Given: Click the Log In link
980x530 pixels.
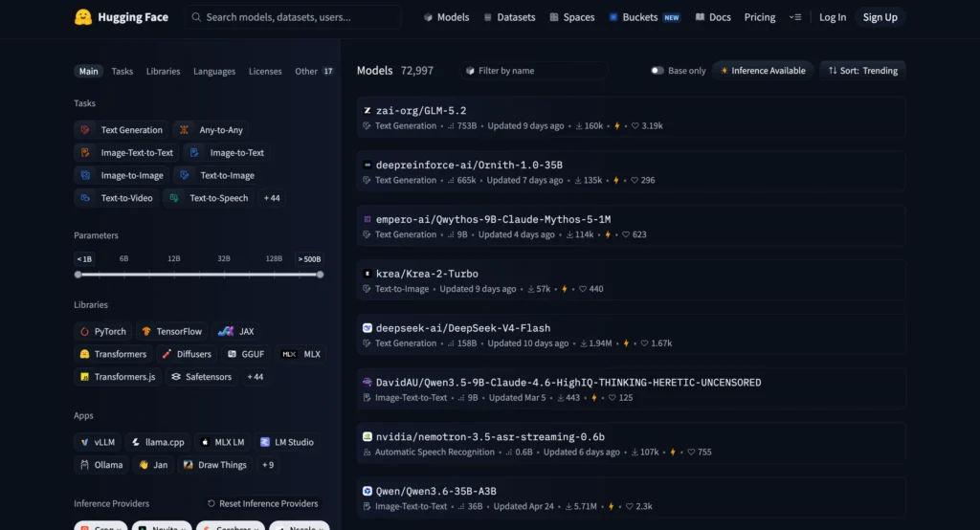Looking at the screenshot, I should 833,17.
